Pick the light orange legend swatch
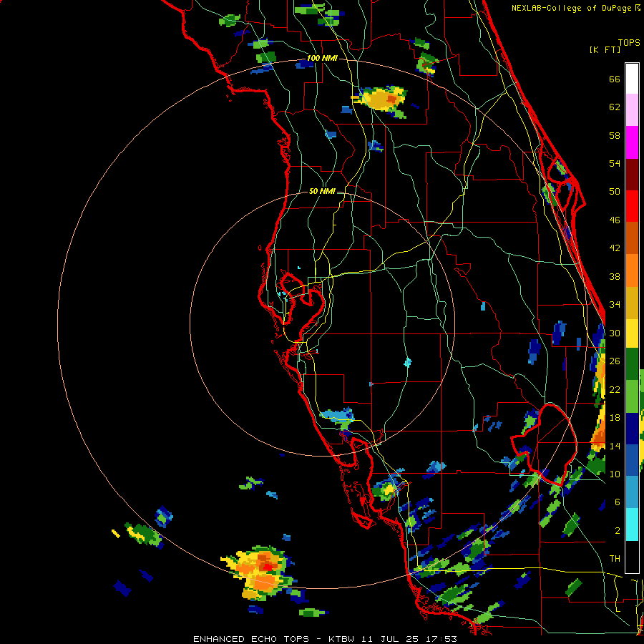 [x=632, y=270]
